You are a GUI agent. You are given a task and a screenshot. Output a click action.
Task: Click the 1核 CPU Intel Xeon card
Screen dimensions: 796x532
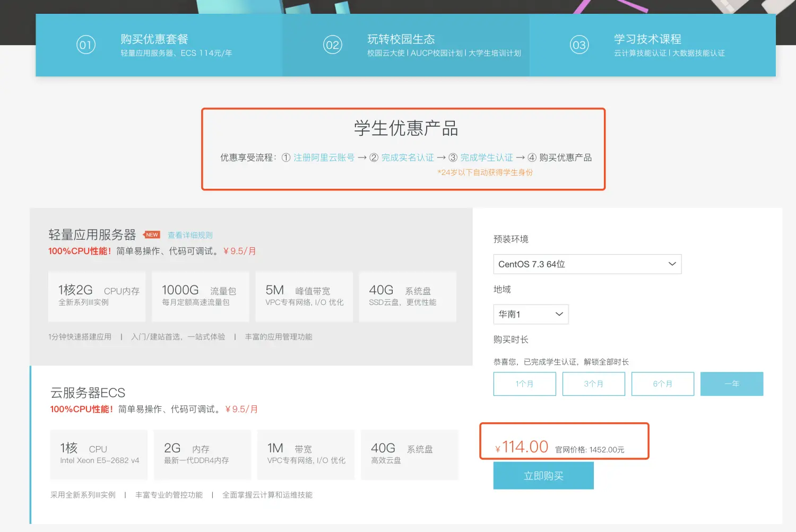pos(99,455)
